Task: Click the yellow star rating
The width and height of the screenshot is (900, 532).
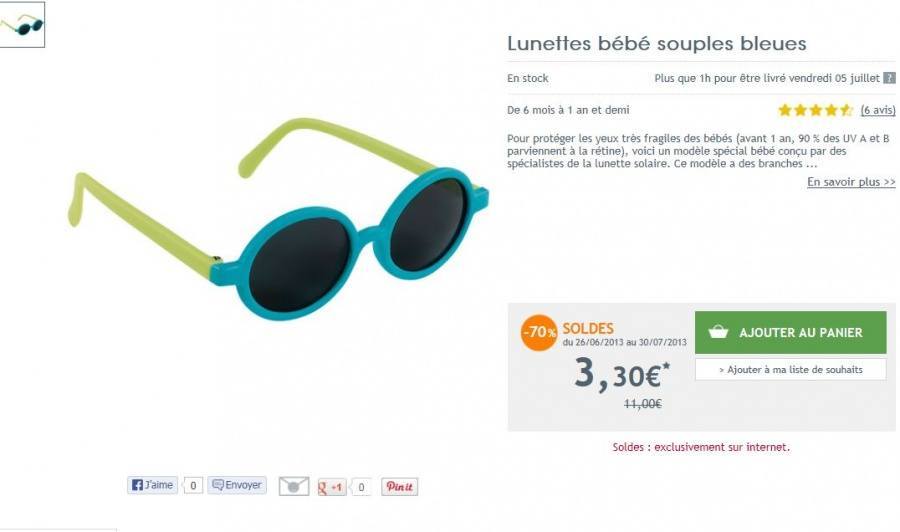Action: (x=815, y=110)
